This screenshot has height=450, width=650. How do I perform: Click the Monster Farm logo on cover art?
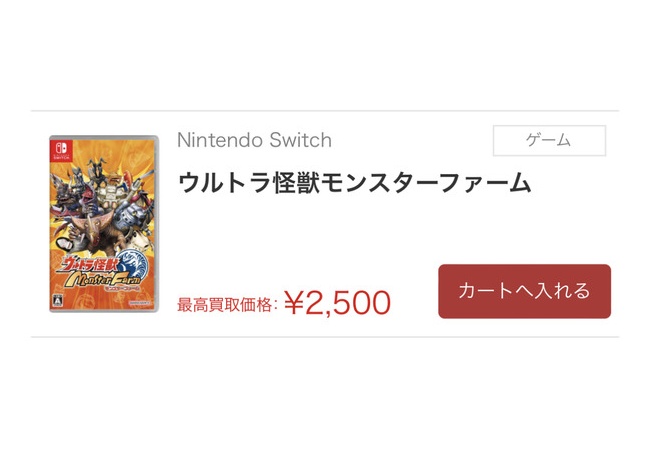(102, 281)
